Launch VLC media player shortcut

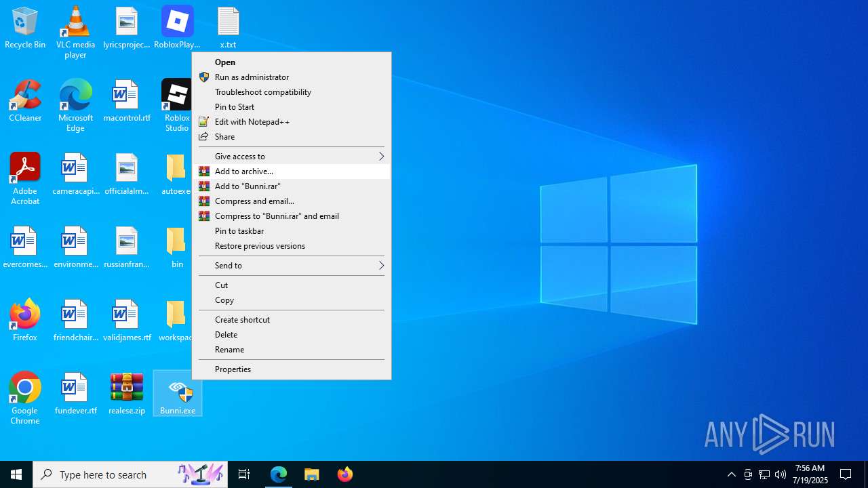pyautogui.click(x=75, y=32)
